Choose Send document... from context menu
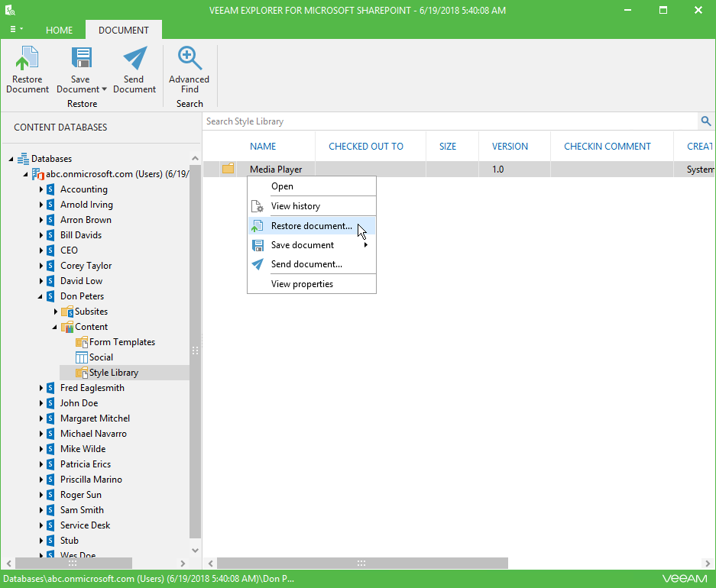Screen dimensions: 716x588 pos(312,264)
